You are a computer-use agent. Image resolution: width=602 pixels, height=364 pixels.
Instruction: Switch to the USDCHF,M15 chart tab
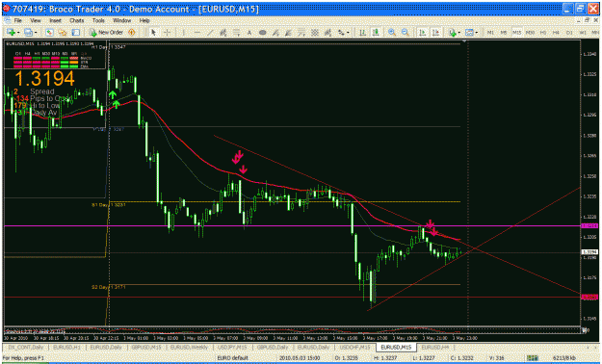click(354, 347)
